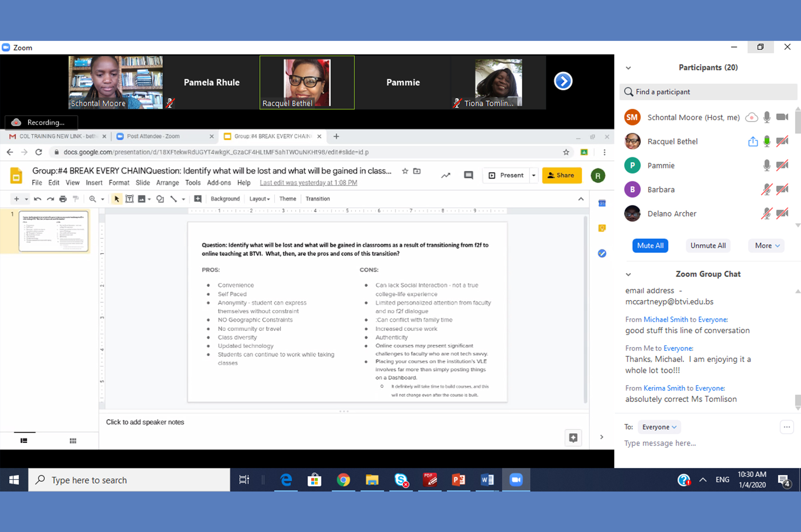Open the Layout dropdown

pos(260,199)
